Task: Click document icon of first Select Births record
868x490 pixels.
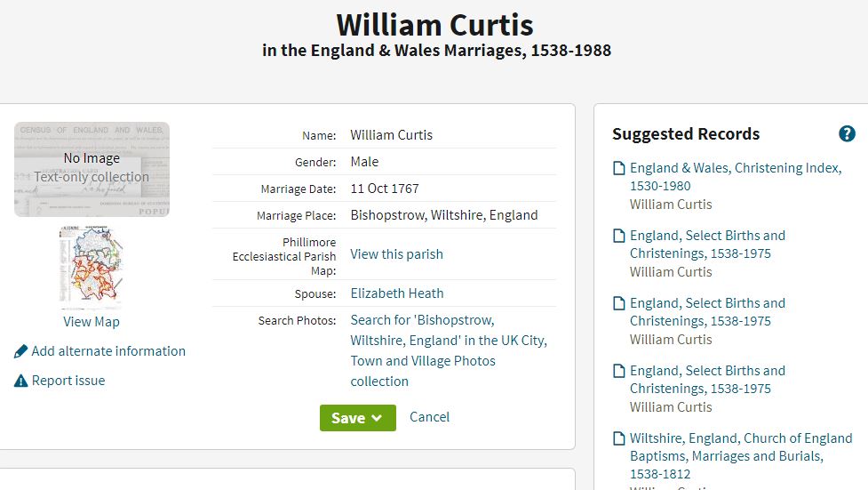Action: [x=619, y=236]
